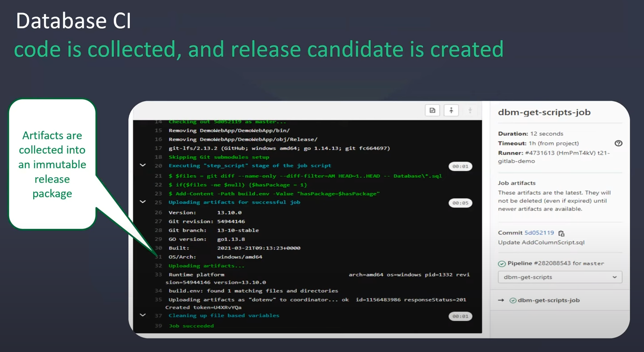Click Uploading artifacts as dotenv log line
The height and width of the screenshot is (352, 644).
pos(317,300)
